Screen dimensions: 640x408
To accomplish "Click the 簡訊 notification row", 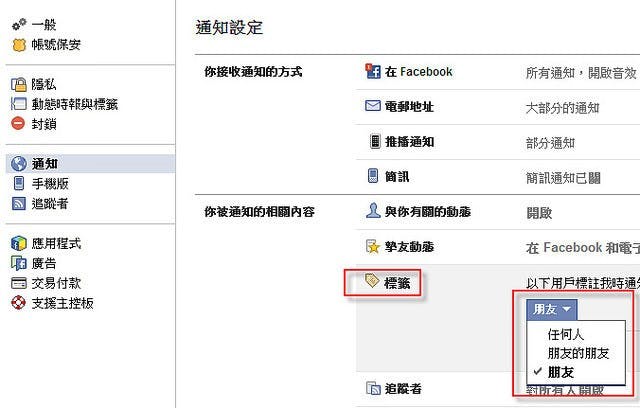I will click(396, 177).
